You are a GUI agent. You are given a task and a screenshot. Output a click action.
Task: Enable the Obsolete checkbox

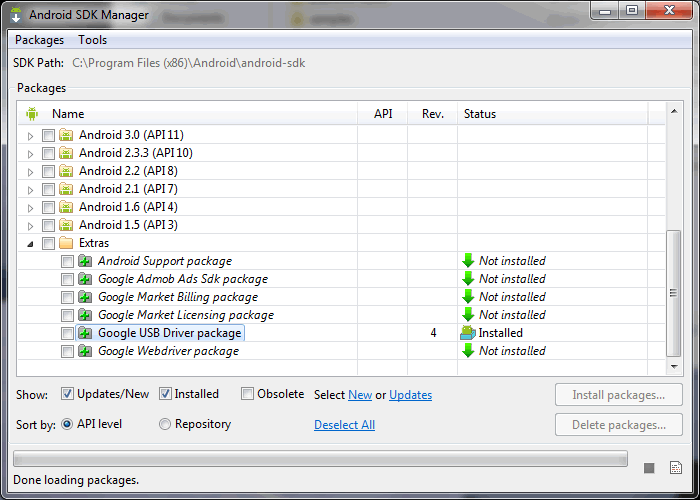[x=247, y=394]
